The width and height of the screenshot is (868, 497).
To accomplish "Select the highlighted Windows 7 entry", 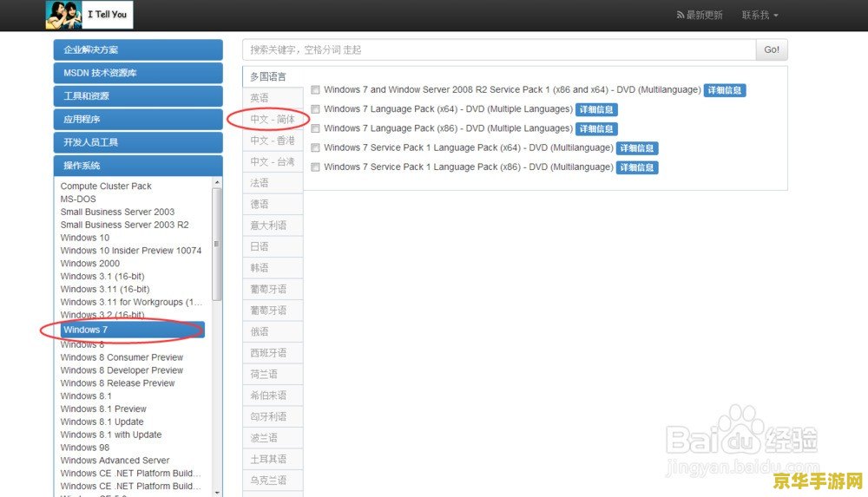I will (133, 330).
